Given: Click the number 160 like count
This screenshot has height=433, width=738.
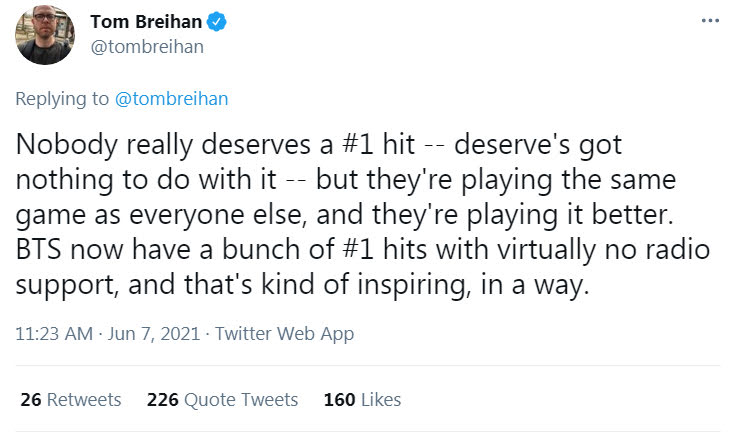Looking at the screenshot, I should coord(339,399).
